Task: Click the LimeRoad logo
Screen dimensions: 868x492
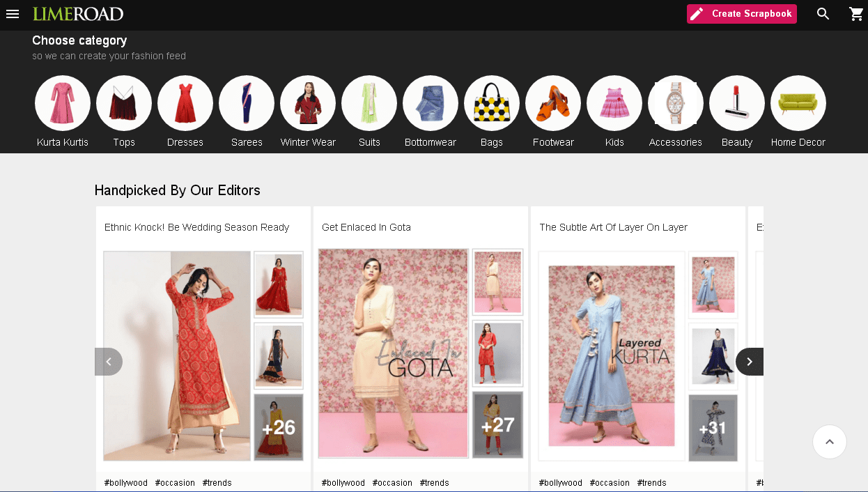Action: pos(78,14)
